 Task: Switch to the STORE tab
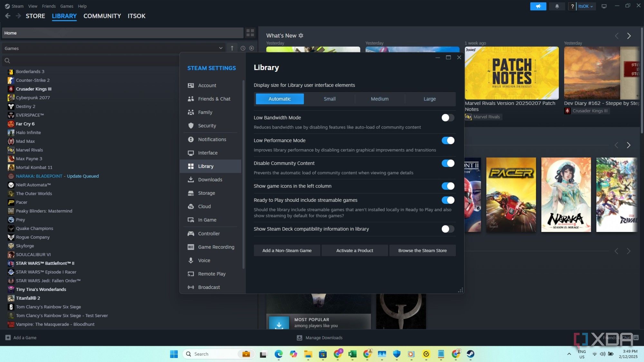click(35, 16)
